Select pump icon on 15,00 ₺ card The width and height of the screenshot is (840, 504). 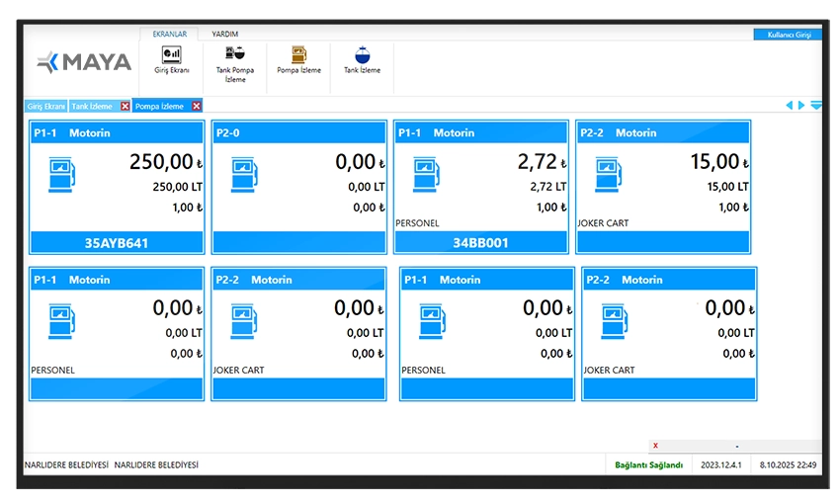[607, 176]
